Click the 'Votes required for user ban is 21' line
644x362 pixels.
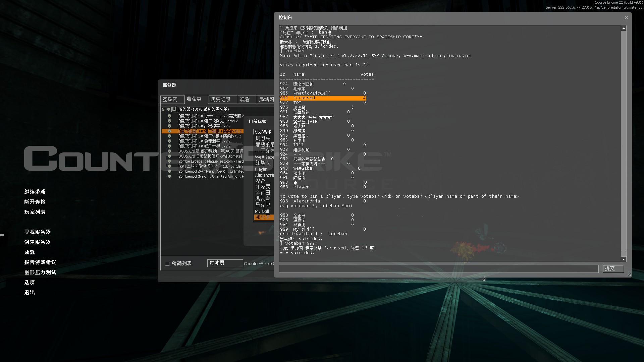324,65
